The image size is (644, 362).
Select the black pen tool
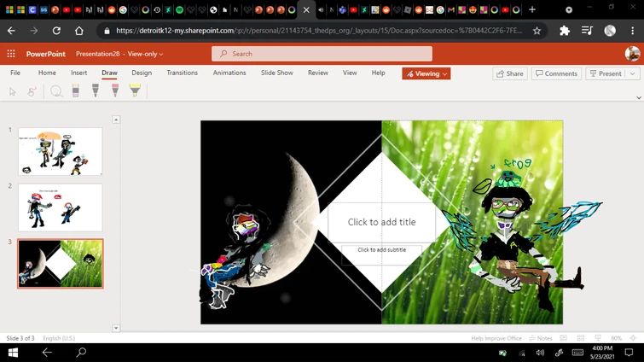(96, 90)
